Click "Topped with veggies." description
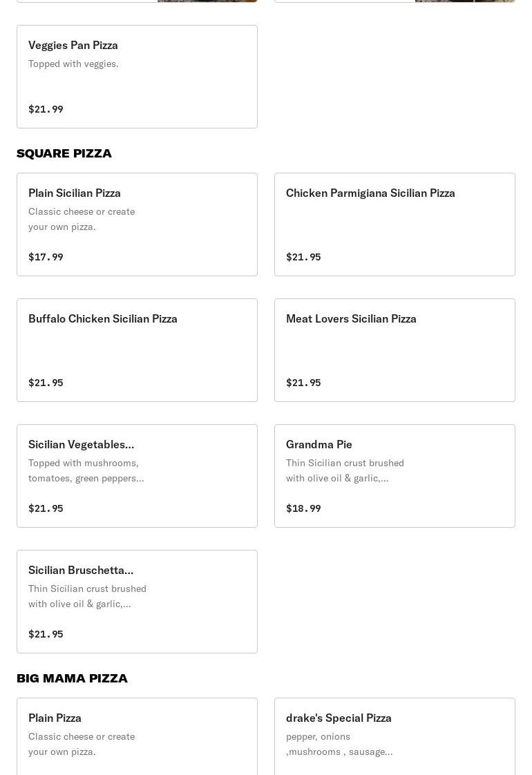Viewport: 532px width, 775px height. 73,64
